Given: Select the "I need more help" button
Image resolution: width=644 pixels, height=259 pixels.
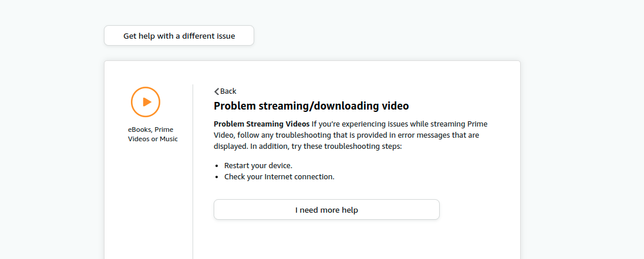Looking at the screenshot, I should tap(326, 210).
